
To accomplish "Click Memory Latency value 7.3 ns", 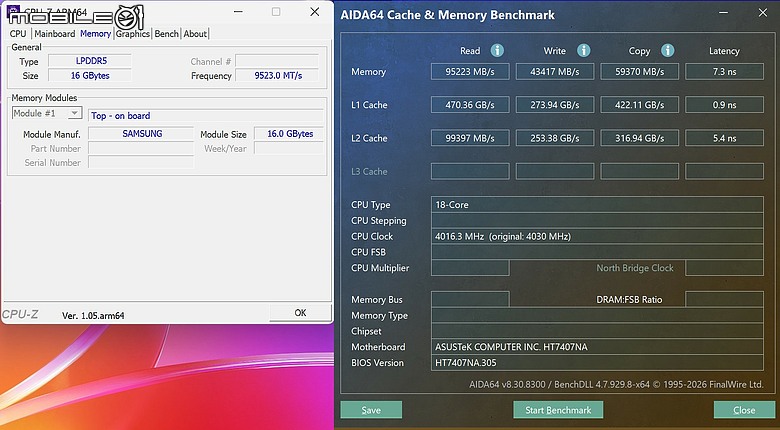I will point(724,72).
